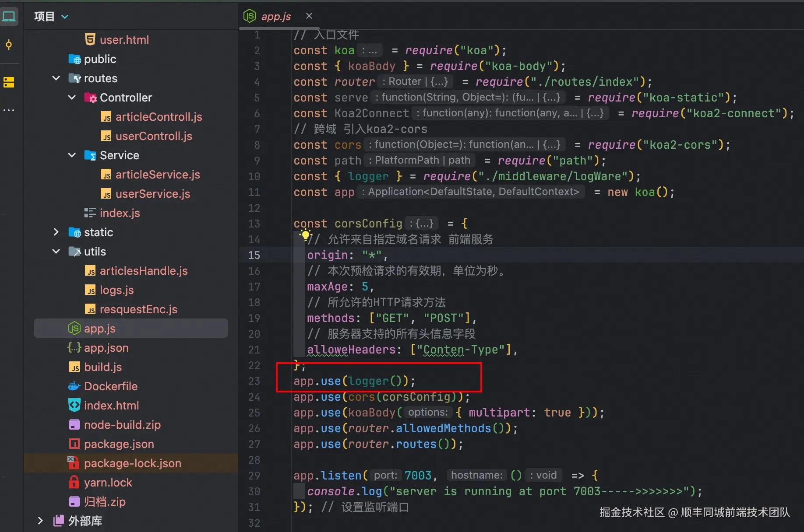804x532 pixels.
Task: Open the Dockerfile file
Action: point(110,386)
